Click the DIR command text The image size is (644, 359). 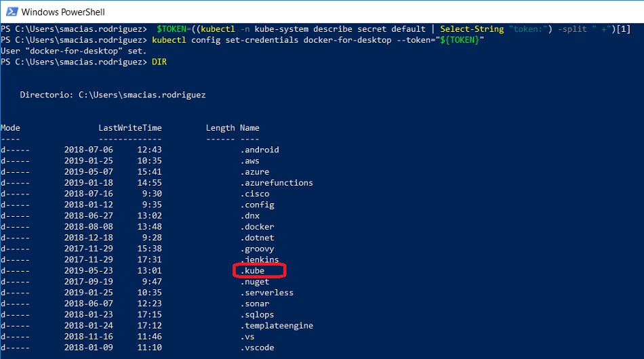tap(159, 62)
